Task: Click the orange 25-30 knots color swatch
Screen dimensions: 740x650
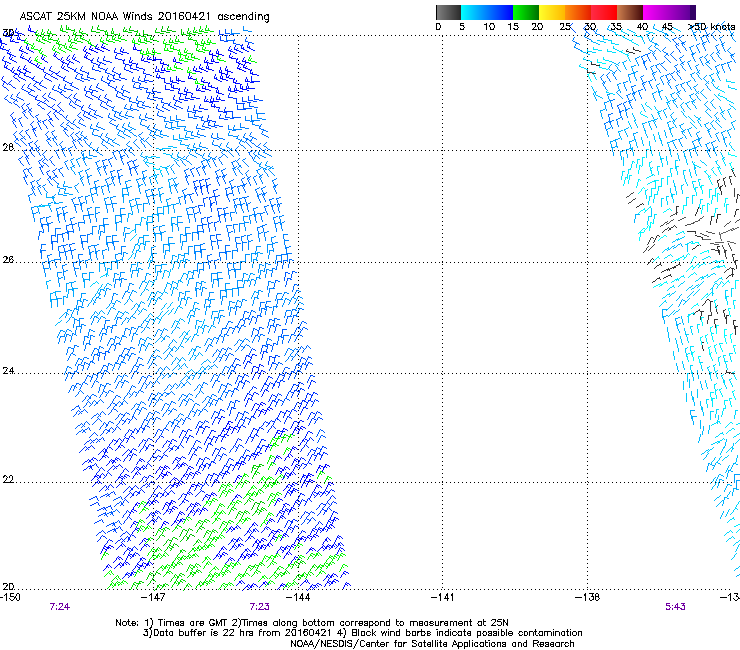Action: 578,12
